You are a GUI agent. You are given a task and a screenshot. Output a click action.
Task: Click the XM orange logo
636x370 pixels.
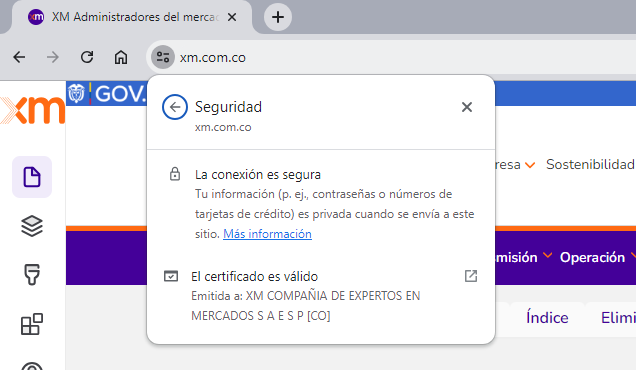[x=32, y=110]
